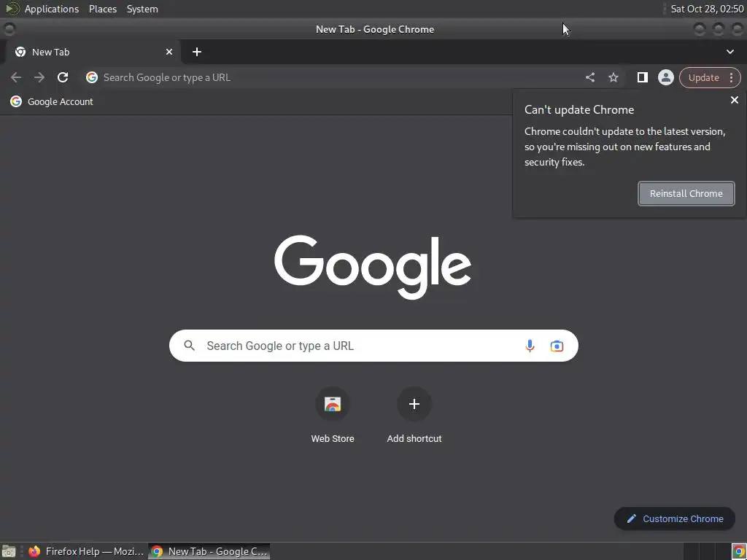747x560 pixels.
Task: Open the System menu
Action: [x=142, y=9]
